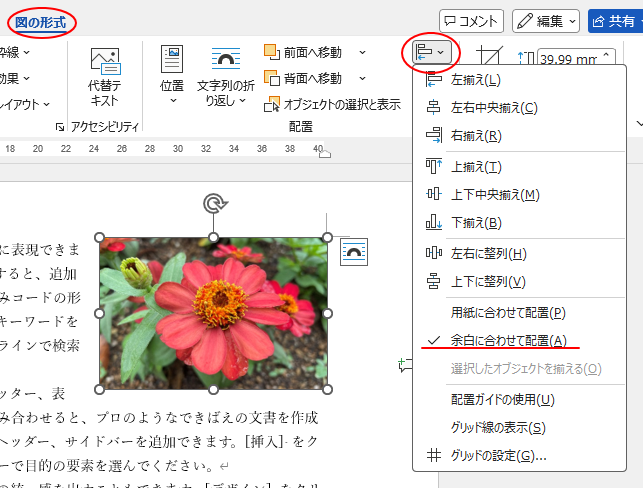
Task: Click the 共有 share button
Action: pyautogui.click(x=615, y=21)
